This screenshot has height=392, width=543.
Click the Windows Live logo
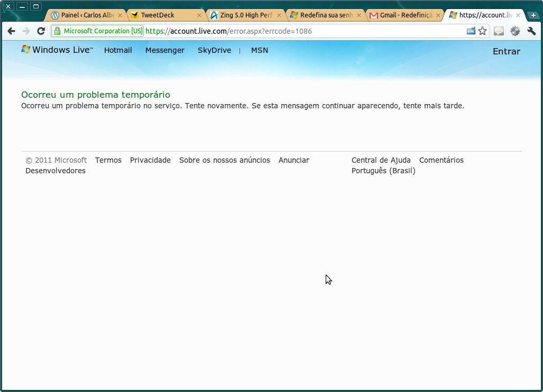57,50
